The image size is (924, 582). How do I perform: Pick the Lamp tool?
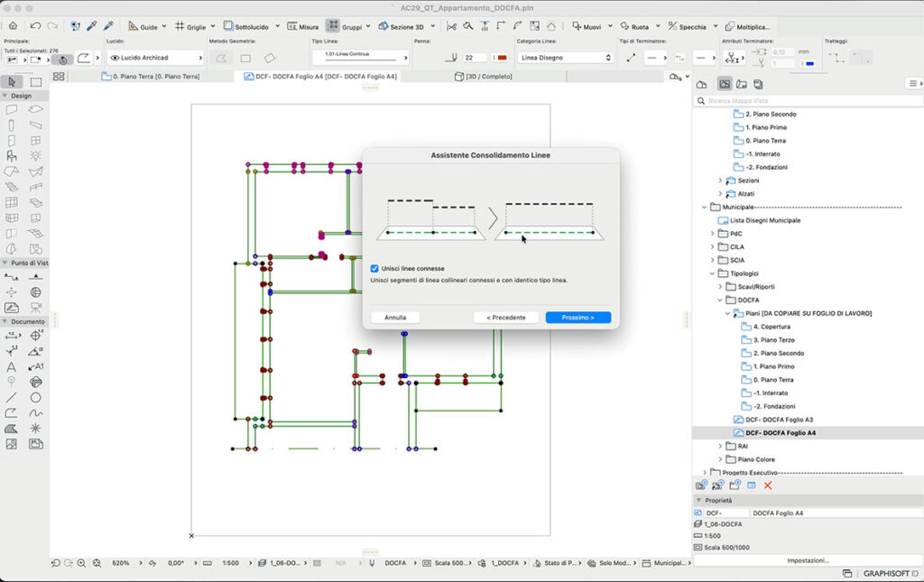[36, 156]
